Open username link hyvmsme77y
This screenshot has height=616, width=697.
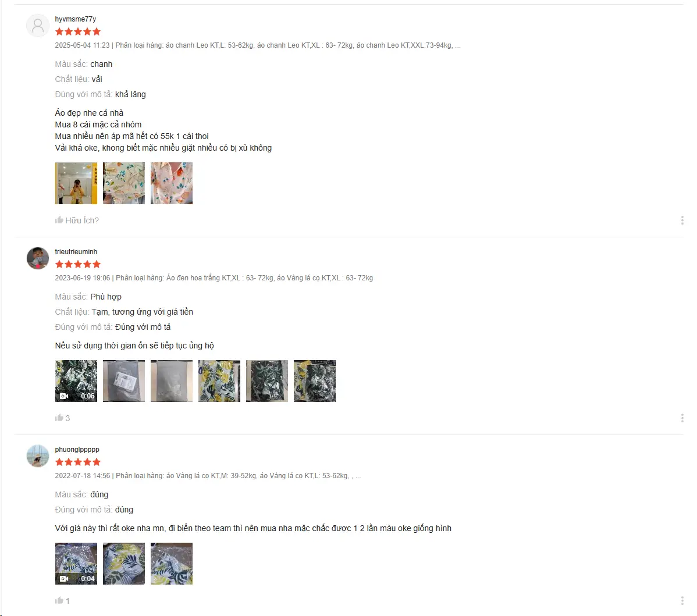pos(76,19)
